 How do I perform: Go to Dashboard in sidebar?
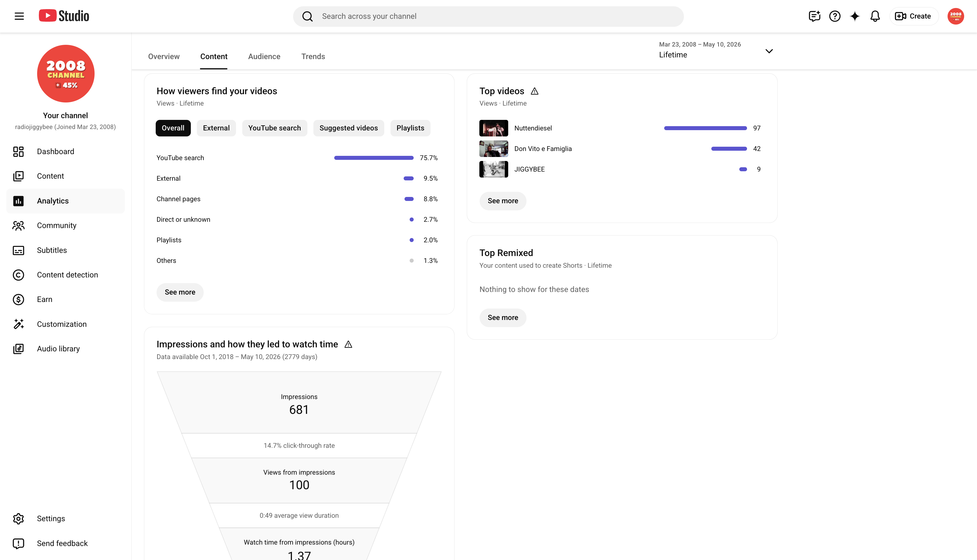(x=65, y=152)
